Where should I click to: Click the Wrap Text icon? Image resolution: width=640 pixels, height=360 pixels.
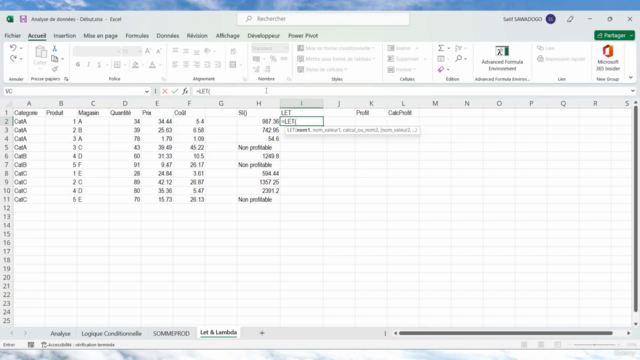click(233, 51)
